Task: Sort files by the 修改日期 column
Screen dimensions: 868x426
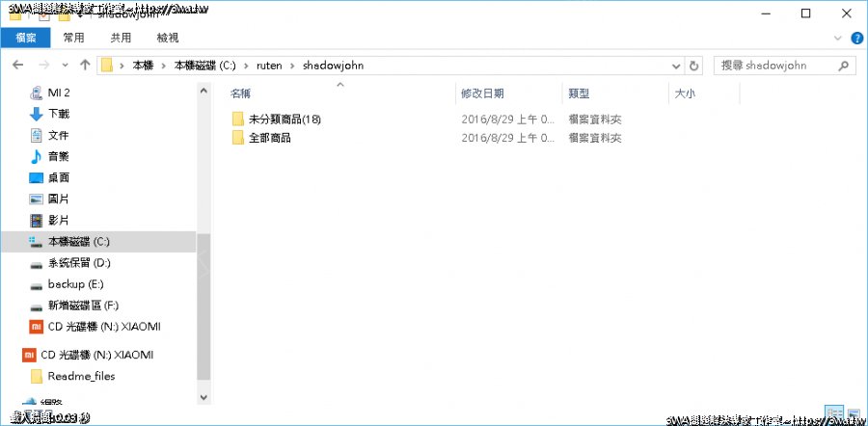Action: pos(482,93)
